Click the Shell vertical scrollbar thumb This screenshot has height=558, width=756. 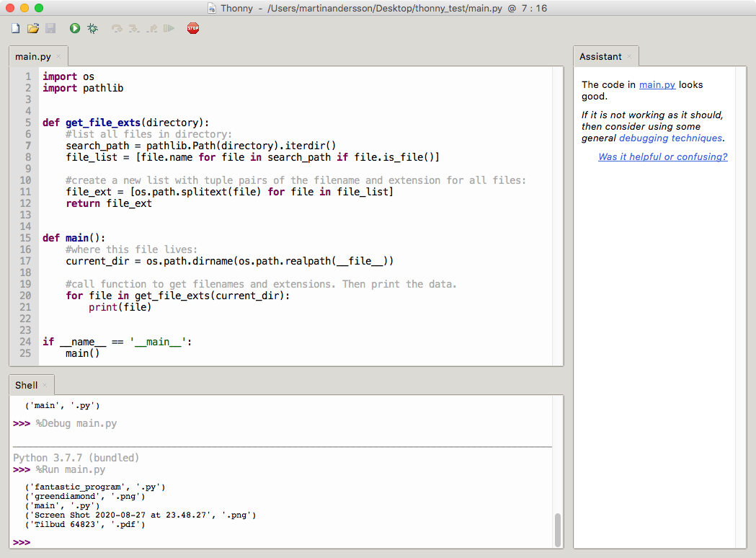coord(558,530)
